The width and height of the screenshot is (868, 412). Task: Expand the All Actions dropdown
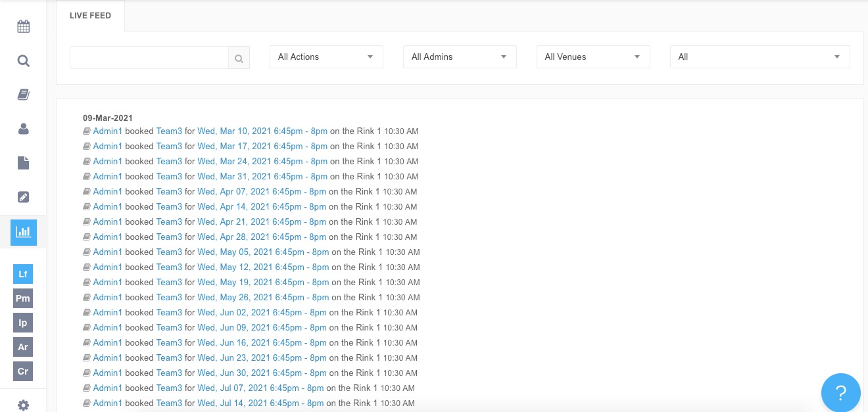tap(326, 57)
